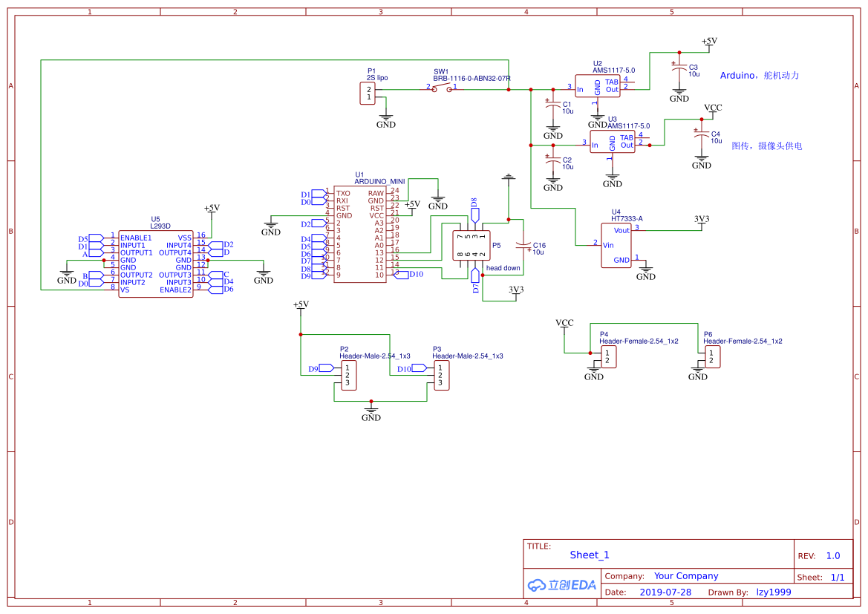Select the GND symbol under P1
Viewport: 868px width, 614px height.
tap(386, 121)
